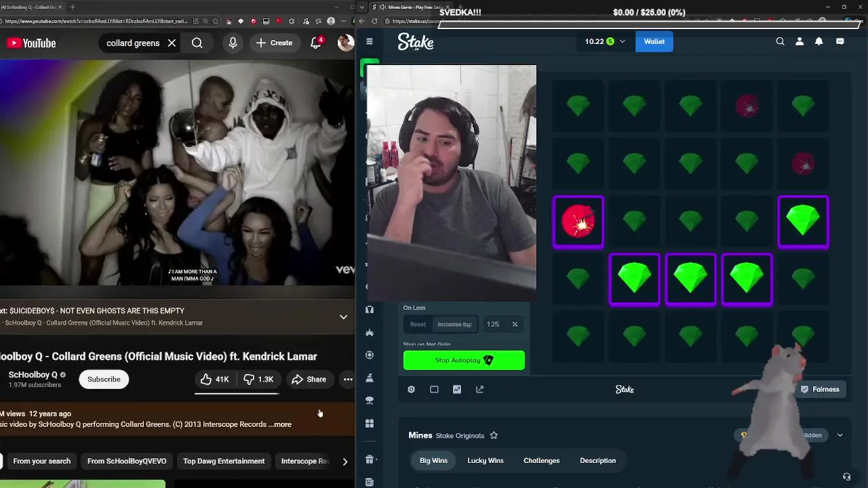Open the circular chip sidebar icon
The height and width of the screenshot is (488, 868).
(370, 355)
